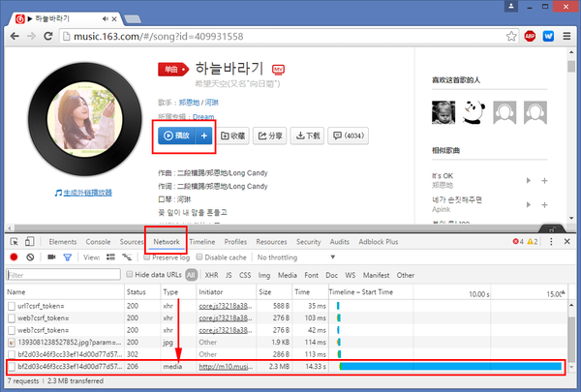This screenshot has width=581, height=392.
Task: Open http://m10.musi initiator link
Action: pyautogui.click(x=226, y=367)
